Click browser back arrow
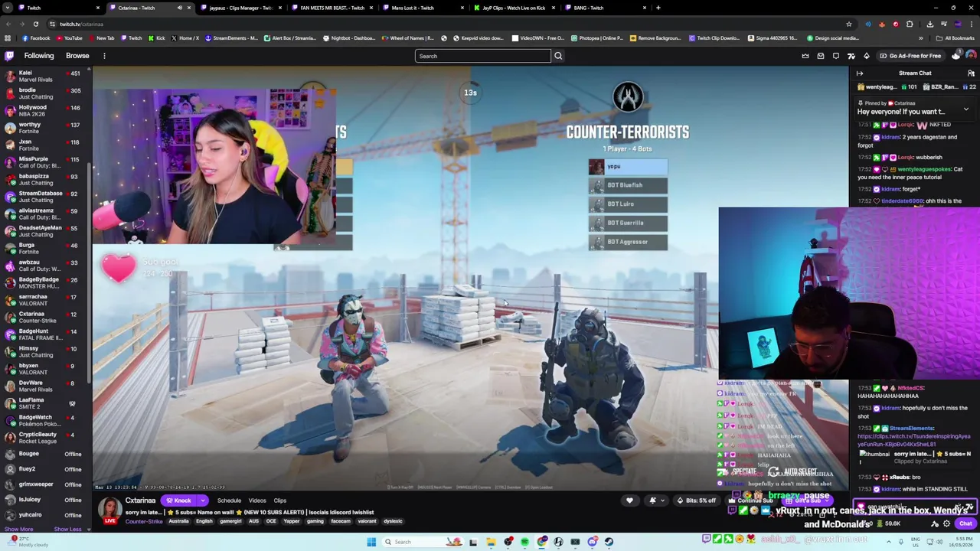 (x=8, y=24)
